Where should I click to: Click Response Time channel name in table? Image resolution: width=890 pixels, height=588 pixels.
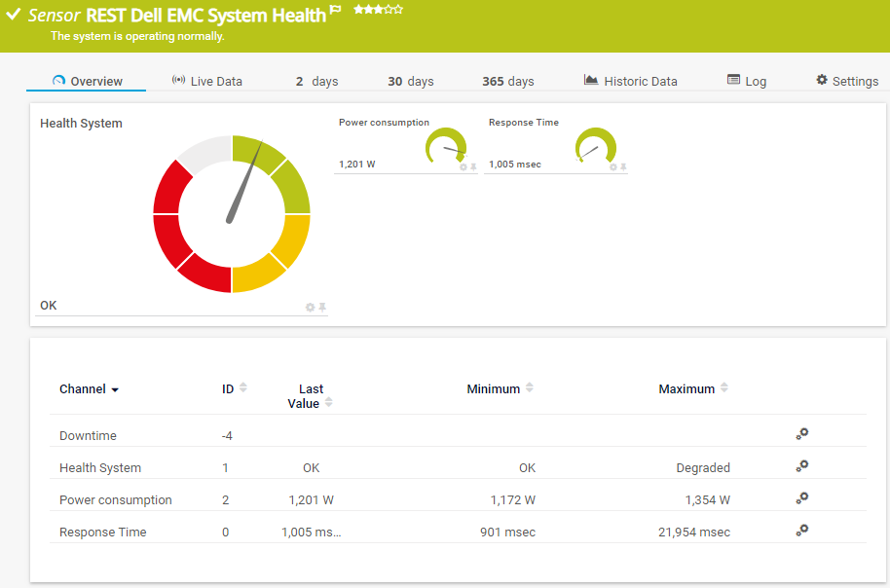(103, 532)
